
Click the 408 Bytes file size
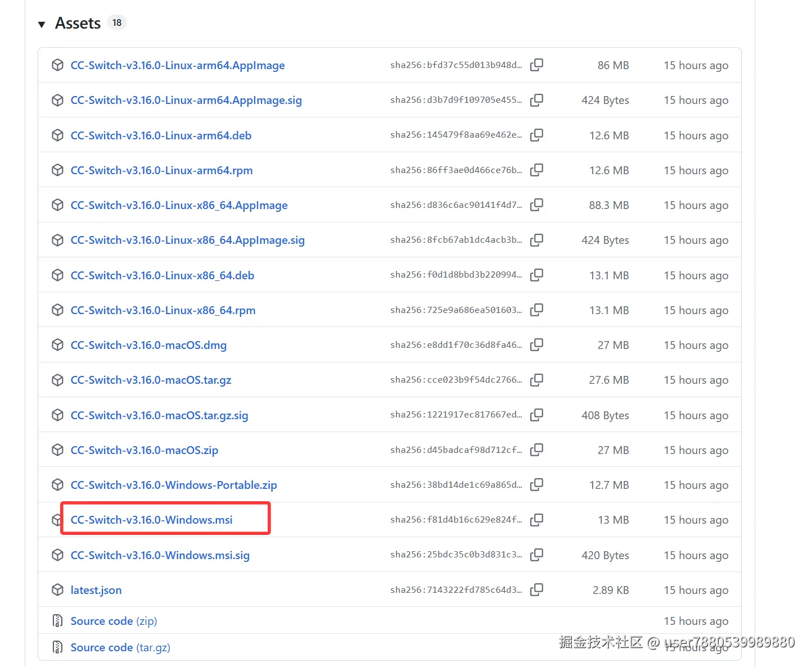(x=605, y=415)
